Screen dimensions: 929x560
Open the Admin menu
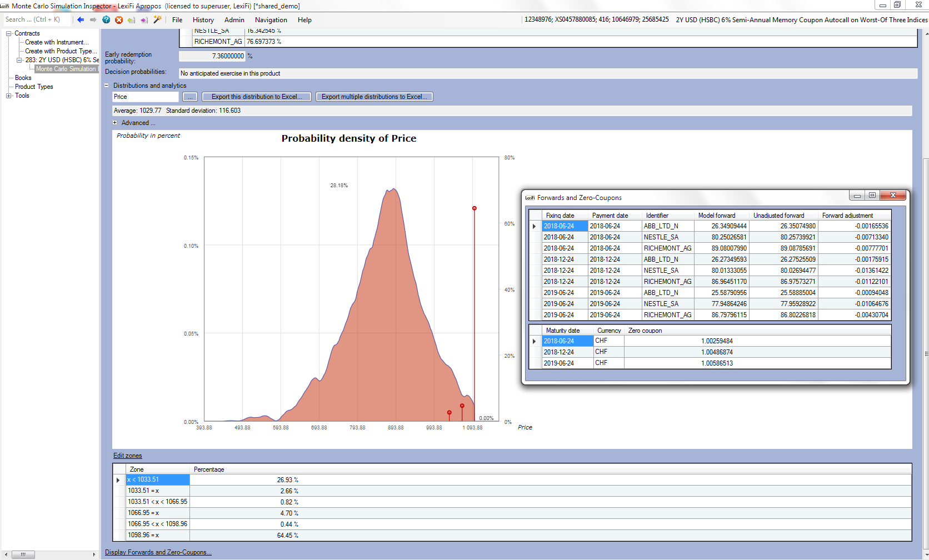pyautogui.click(x=234, y=19)
